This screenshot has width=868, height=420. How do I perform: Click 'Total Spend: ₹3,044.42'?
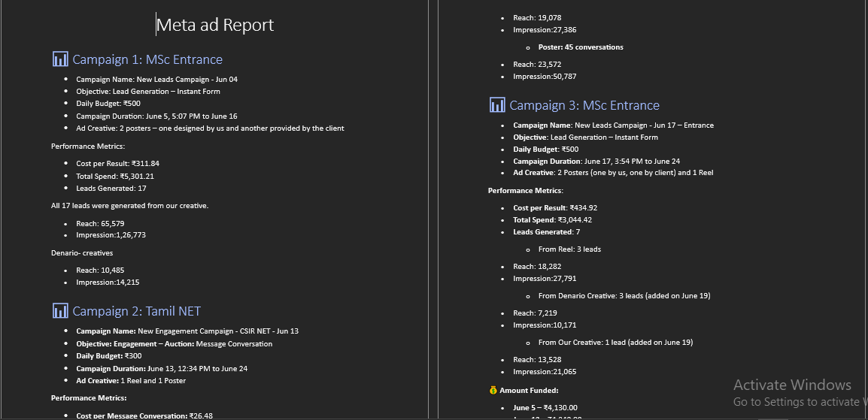click(x=552, y=220)
